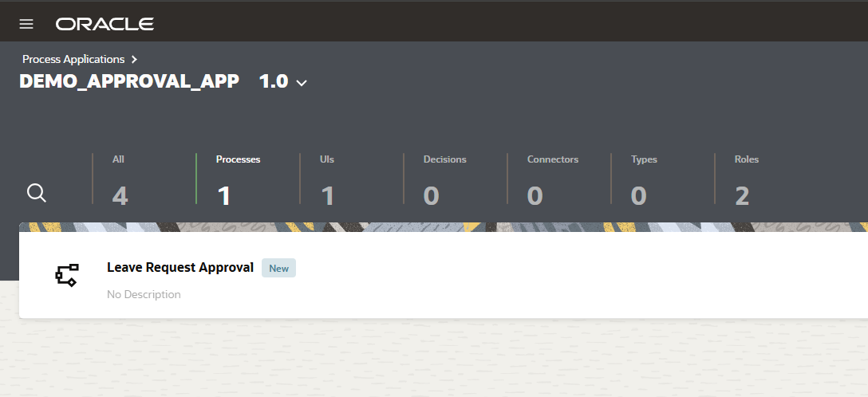The width and height of the screenshot is (868, 397).
Task: Click the New badge on the process
Action: (278, 268)
